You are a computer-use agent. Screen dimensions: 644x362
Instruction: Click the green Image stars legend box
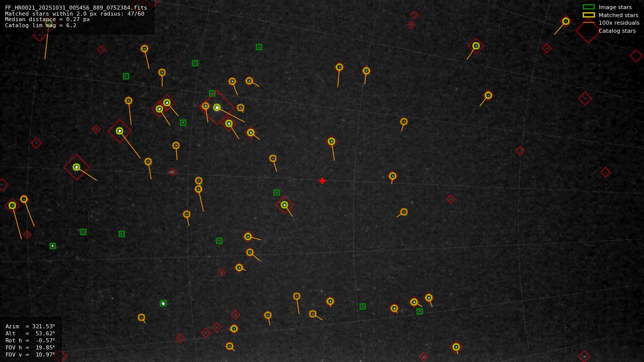tap(589, 7)
